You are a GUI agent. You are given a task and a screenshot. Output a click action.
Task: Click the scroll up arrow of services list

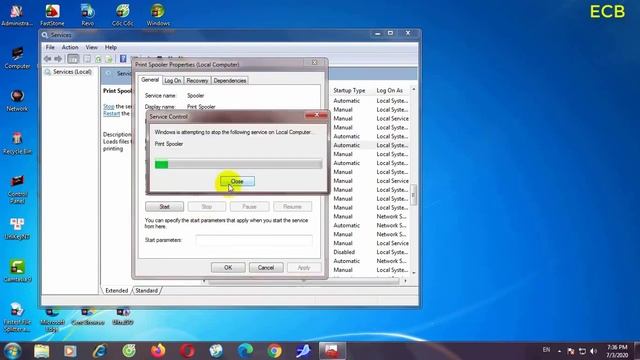pos(413,89)
